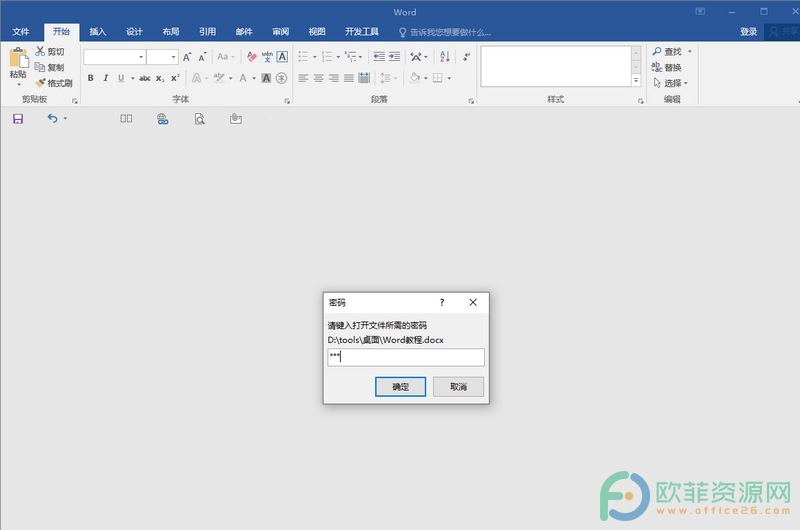Click the Character Shading icon

click(266, 78)
